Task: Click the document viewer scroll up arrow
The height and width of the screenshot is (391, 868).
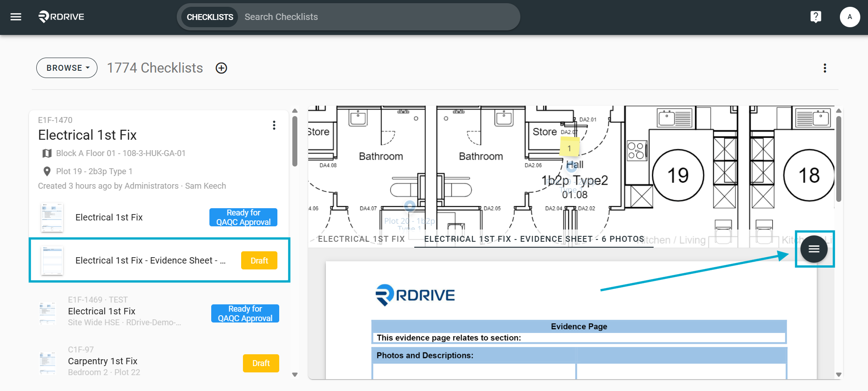Action: [x=839, y=111]
